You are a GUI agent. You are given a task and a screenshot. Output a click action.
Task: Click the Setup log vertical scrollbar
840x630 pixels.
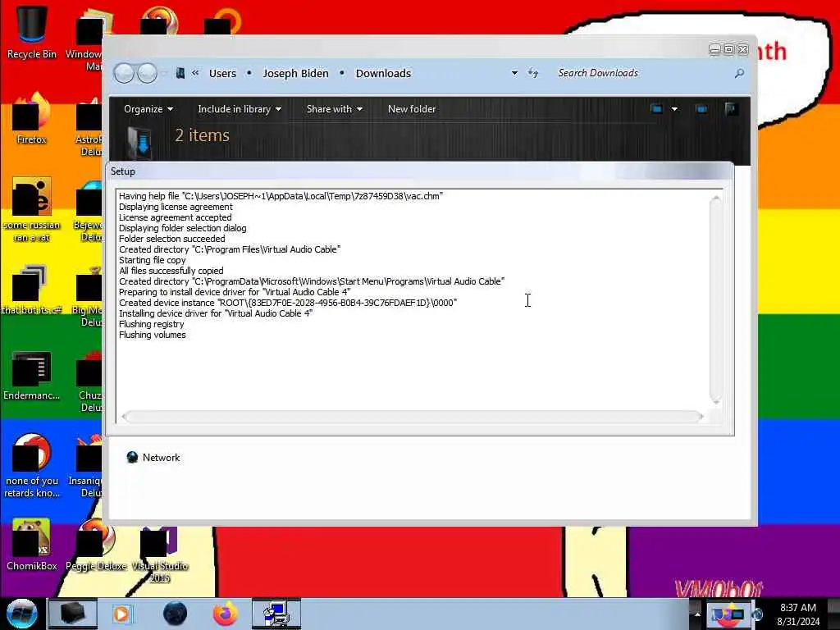click(715, 300)
